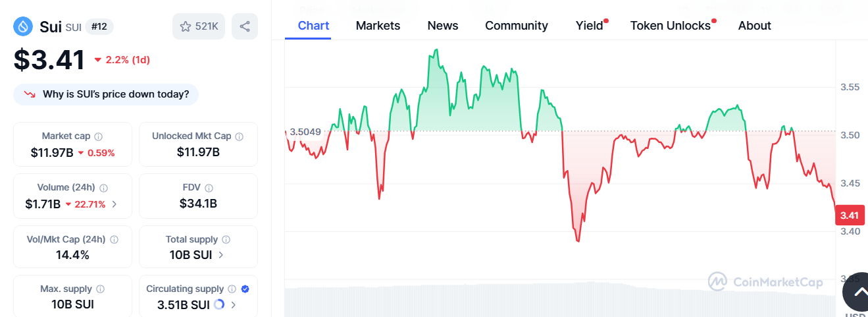Switch to the Markets tab
This screenshot has height=317, width=868.
tap(378, 26)
